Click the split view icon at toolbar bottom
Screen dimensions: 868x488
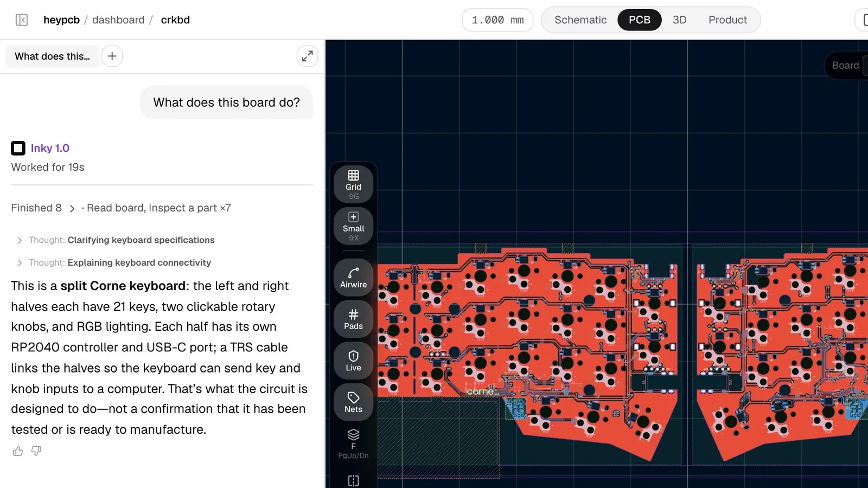[353, 480]
